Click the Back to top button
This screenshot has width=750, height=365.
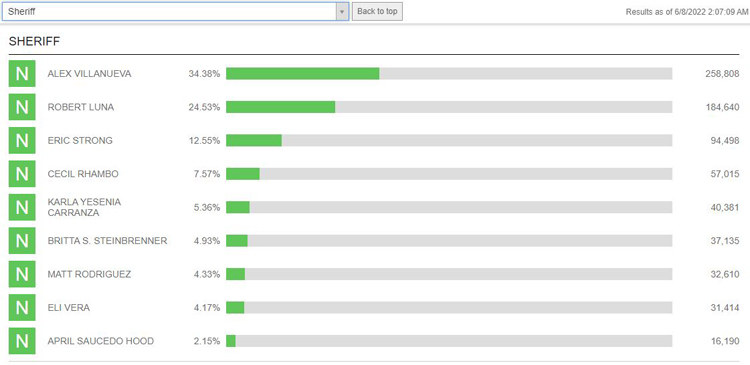click(377, 11)
